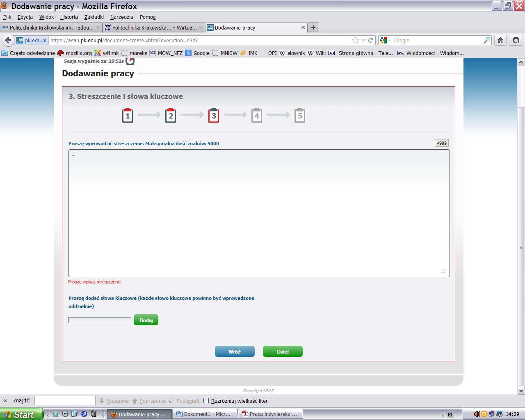Screen dimensions: 525x420
Task: Click the volume icon in system tray
Action: tap(477, 414)
